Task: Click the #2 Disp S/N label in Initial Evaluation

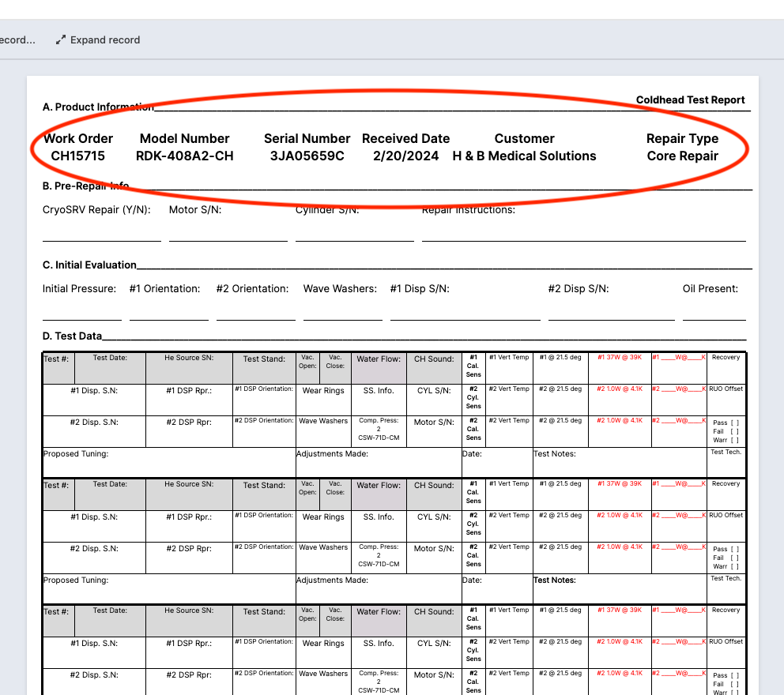Action: pos(579,289)
